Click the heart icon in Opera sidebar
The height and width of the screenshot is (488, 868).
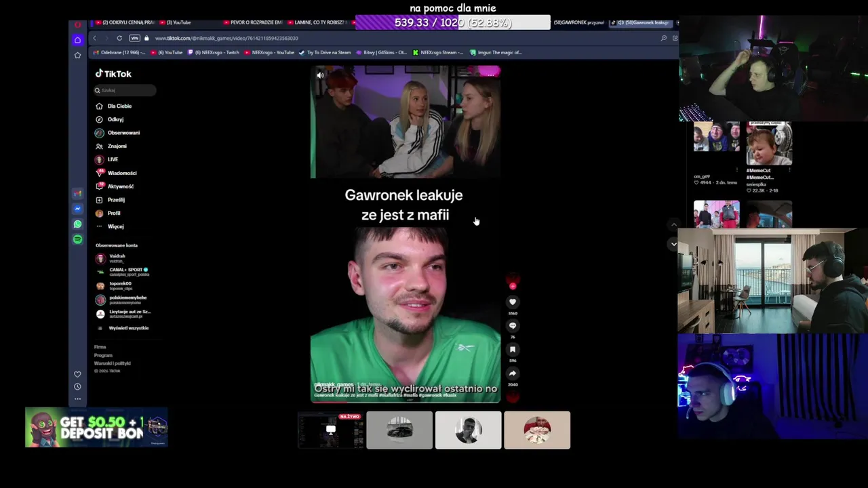coord(77,374)
